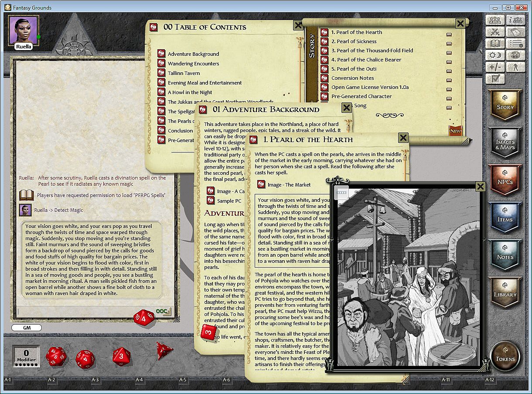Screen dimensions: 532x394
Task: Open the Characters panel (three people icon)
Action: 495,20
